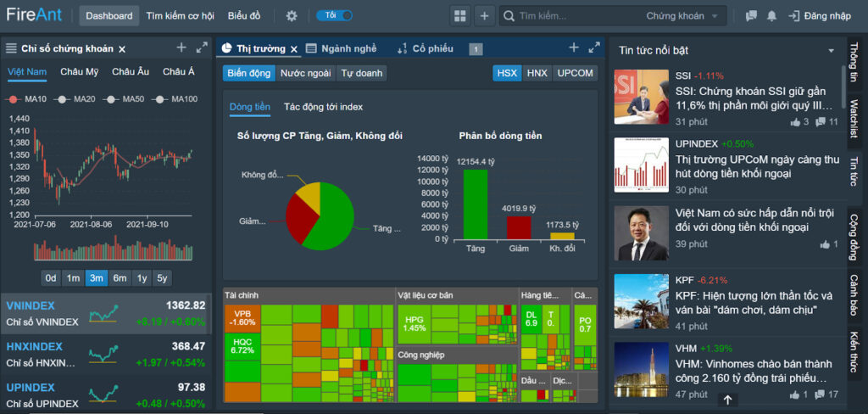Image resolution: width=868 pixels, height=414 pixels.
Task: Click Đăng nhập to log in
Action: 820,16
